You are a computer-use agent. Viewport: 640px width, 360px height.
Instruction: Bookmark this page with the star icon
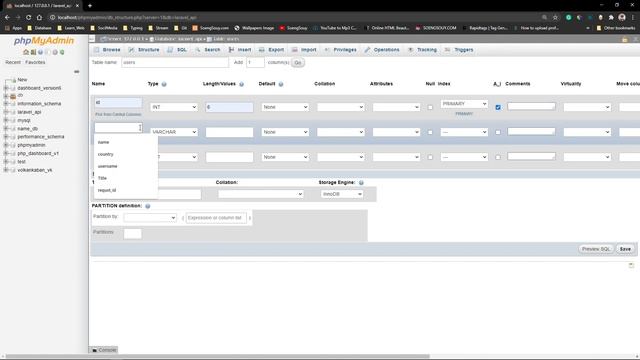pos(555,18)
